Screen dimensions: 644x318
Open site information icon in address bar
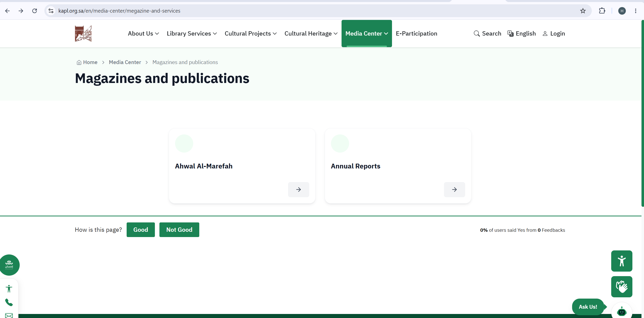(x=51, y=11)
